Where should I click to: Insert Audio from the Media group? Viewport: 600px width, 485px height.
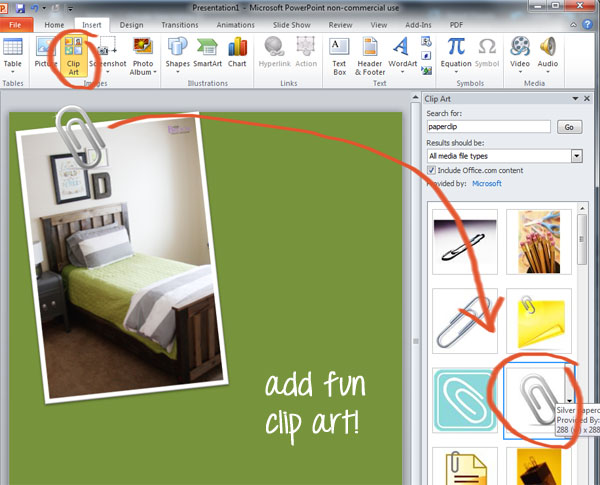coord(548,56)
